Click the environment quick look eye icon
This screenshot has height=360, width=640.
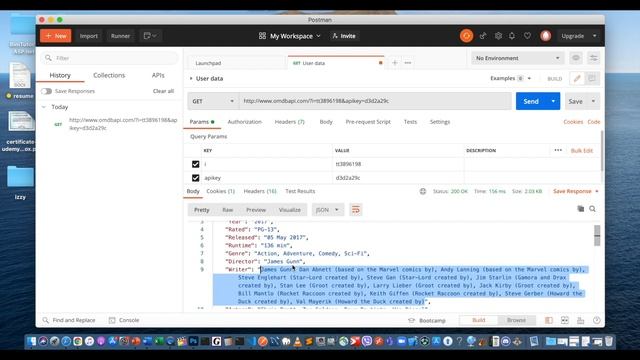(x=576, y=58)
